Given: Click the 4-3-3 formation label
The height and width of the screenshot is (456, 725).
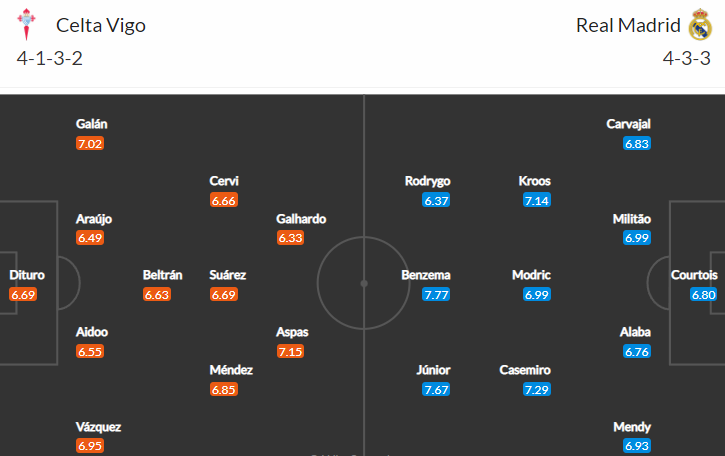Looking at the screenshot, I should tap(686, 58).
